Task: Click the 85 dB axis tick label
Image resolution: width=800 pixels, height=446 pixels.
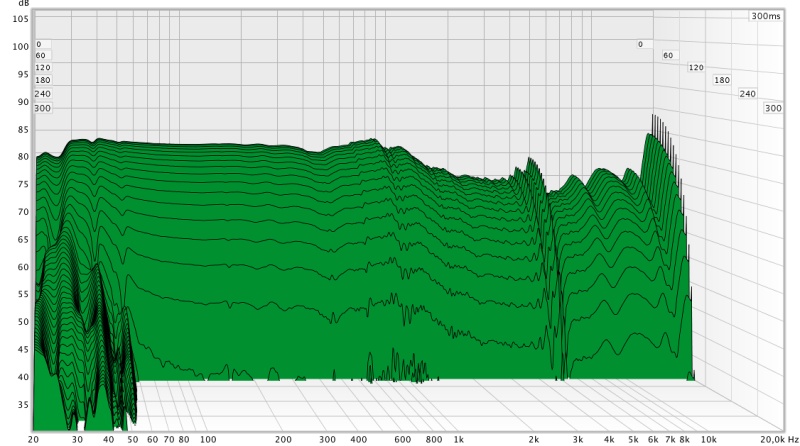Action: (x=23, y=129)
